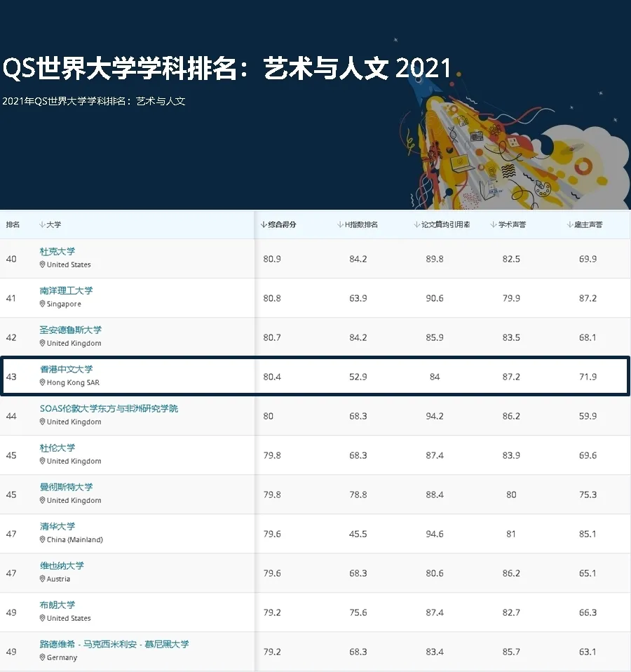Click the location pin beside Germany
Screen dimensions: 631x672
pos(43,658)
